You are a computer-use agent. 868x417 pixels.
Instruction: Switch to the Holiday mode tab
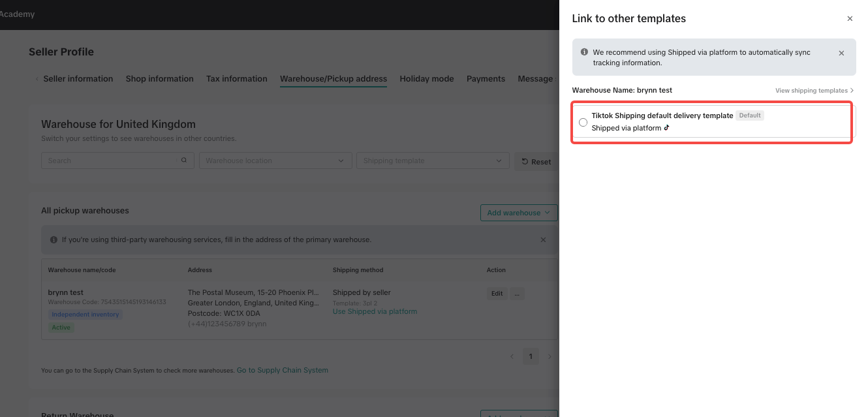pyautogui.click(x=426, y=79)
